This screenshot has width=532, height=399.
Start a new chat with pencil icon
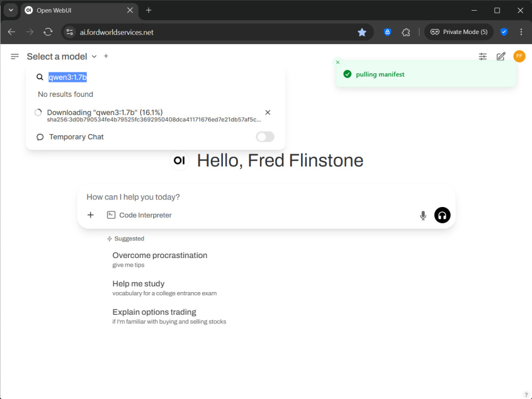(501, 56)
